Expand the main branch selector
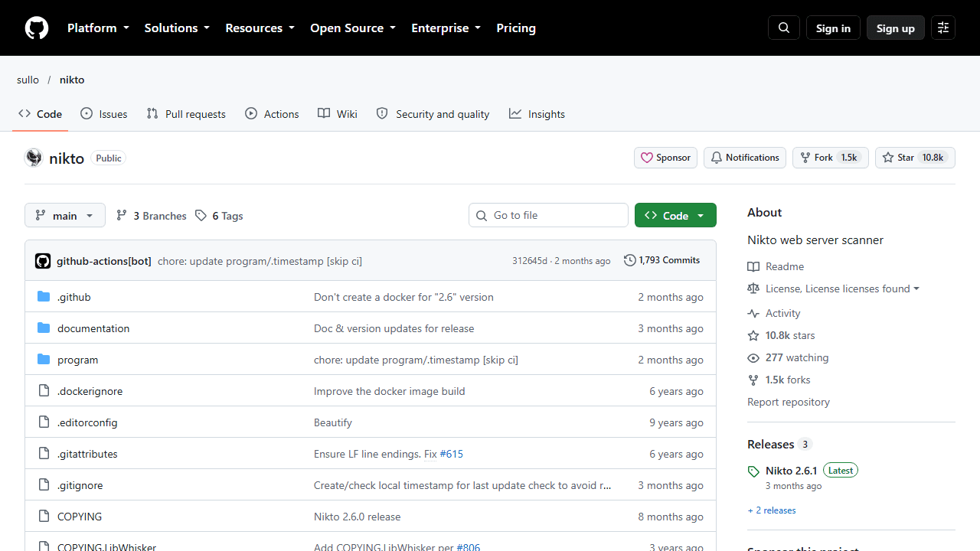The width and height of the screenshot is (980, 551). click(x=65, y=216)
